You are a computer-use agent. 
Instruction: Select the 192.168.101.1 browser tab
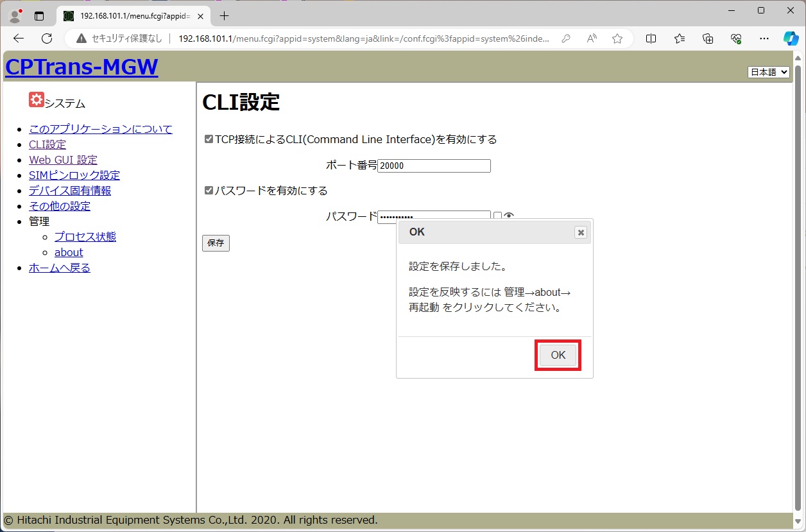(133, 16)
